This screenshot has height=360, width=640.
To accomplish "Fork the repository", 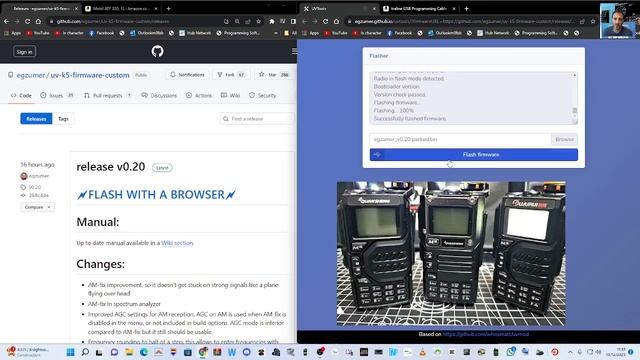I will tap(231, 75).
